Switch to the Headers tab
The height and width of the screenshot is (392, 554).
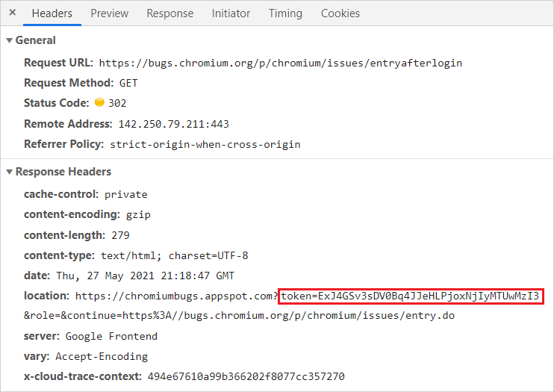pos(52,13)
